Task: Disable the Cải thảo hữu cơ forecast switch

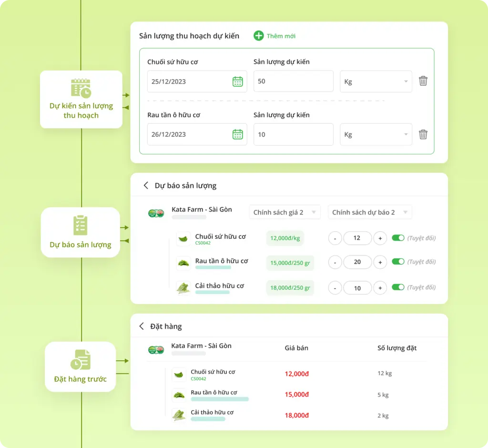Action: pos(398,287)
